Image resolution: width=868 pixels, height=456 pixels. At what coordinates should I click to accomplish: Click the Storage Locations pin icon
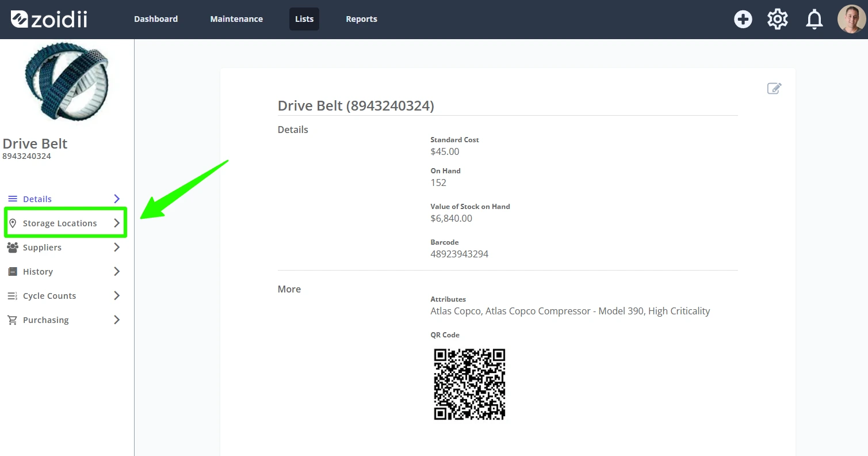point(13,223)
